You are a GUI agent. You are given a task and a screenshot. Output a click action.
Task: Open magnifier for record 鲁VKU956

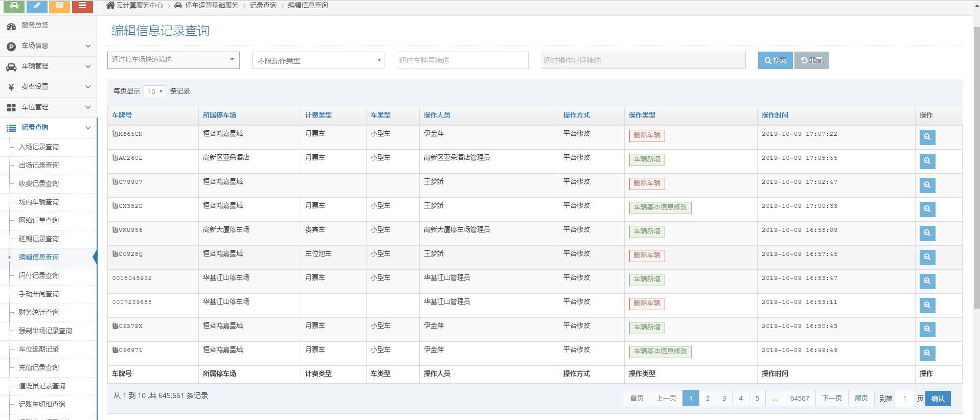[927, 233]
